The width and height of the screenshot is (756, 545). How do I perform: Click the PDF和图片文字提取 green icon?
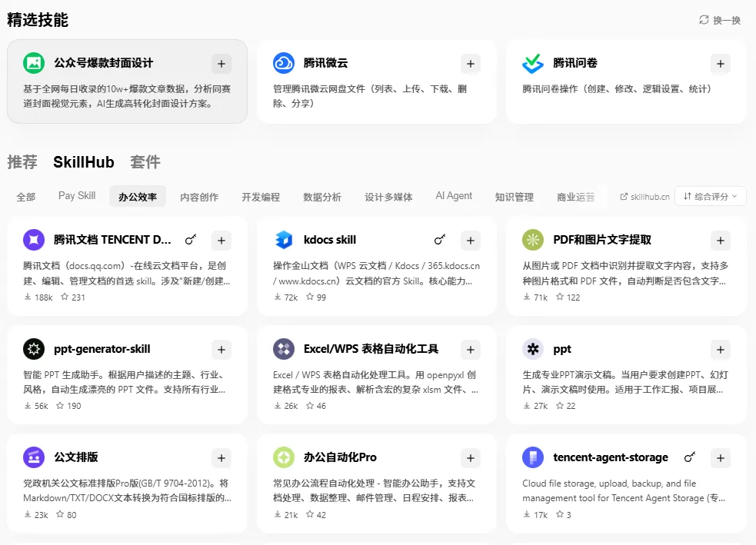point(533,240)
